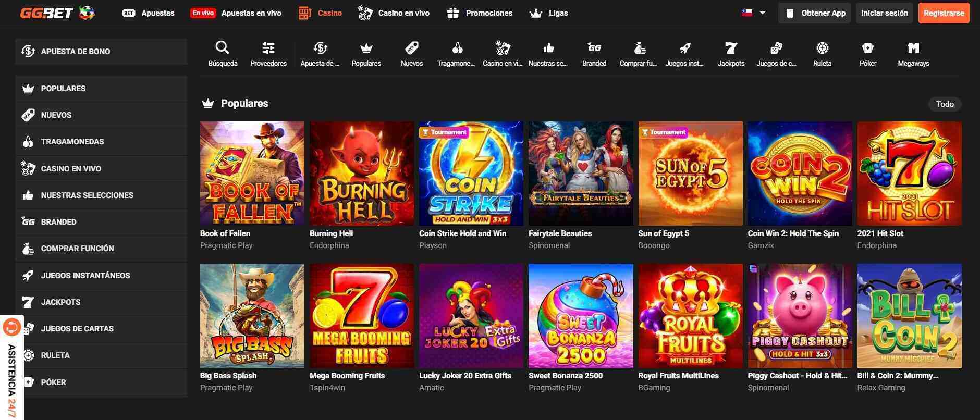Select Jackpots in the left sidebar

(101, 302)
